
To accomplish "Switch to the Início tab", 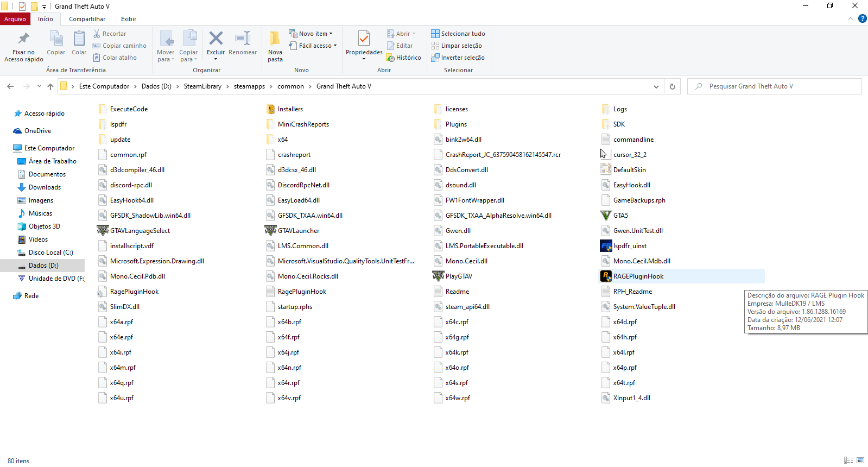I will coord(46,19).
